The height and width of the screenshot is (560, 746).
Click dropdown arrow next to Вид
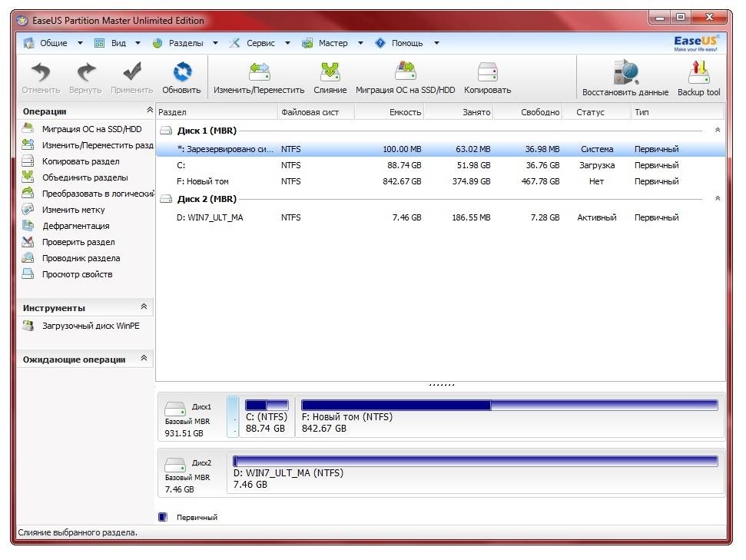[x=138, y=43]
